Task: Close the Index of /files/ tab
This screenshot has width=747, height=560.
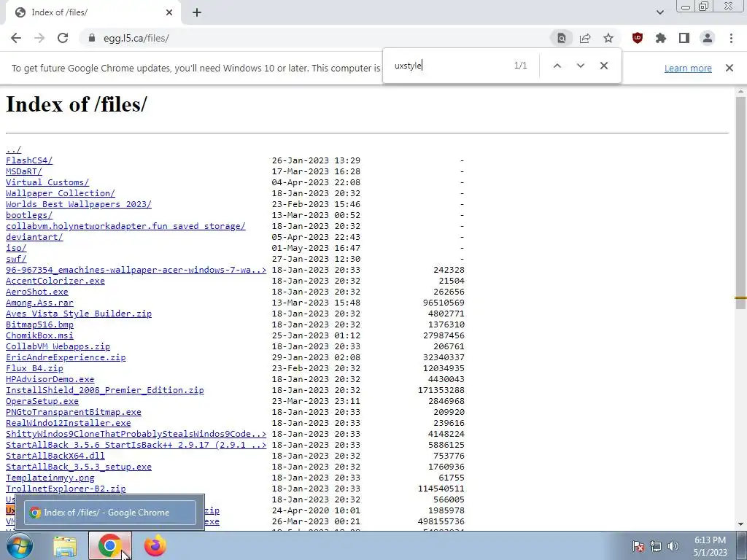Action: tap(169, 12)
